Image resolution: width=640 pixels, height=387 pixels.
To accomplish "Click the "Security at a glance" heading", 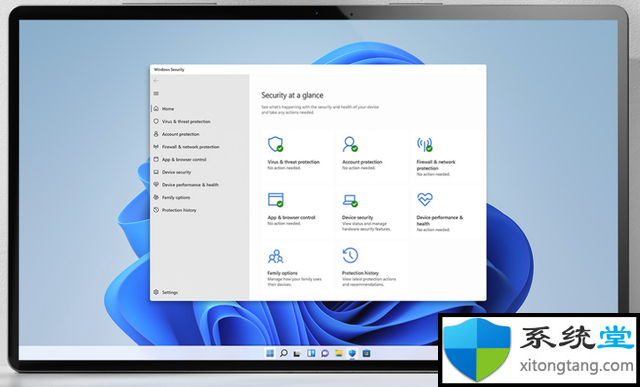I will coord(292,96).
